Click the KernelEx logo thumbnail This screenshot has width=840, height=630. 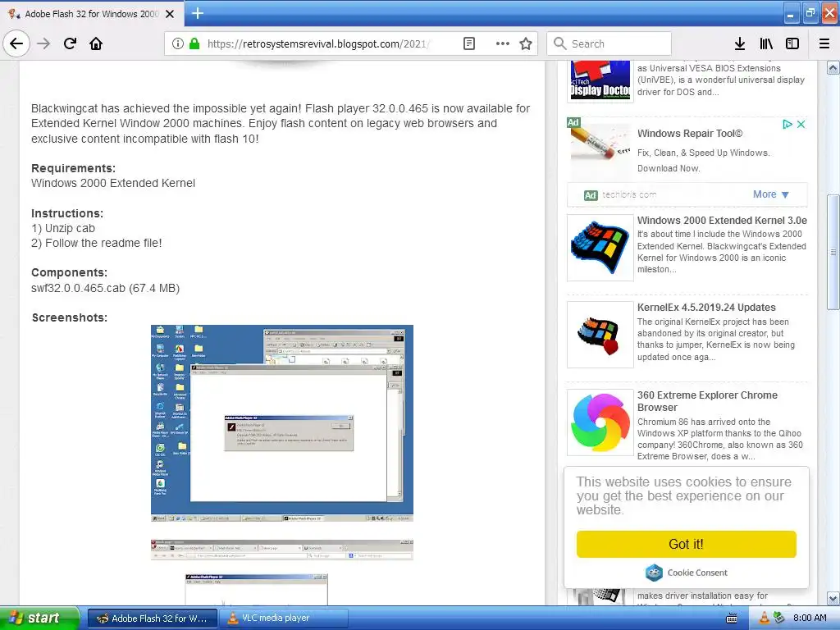click(600, 335)
